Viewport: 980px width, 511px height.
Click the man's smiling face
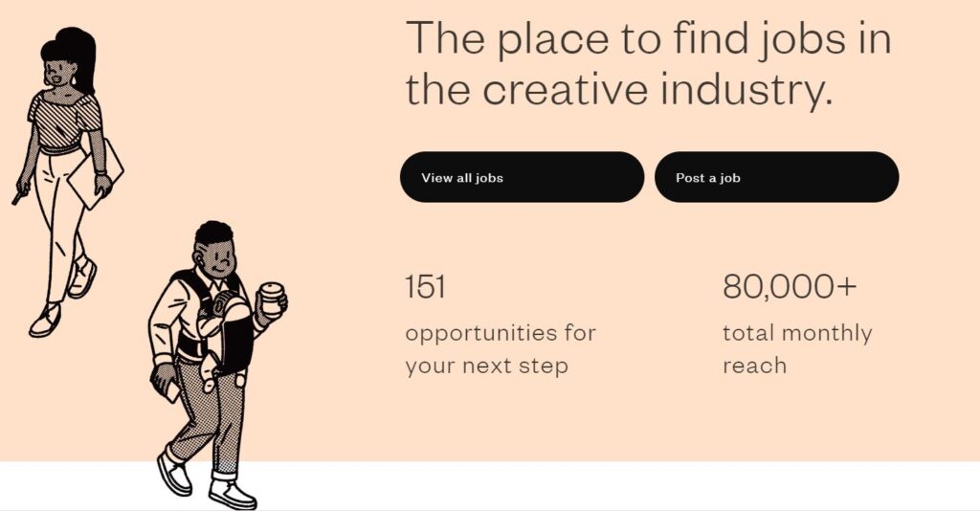(x=216, y=255)
